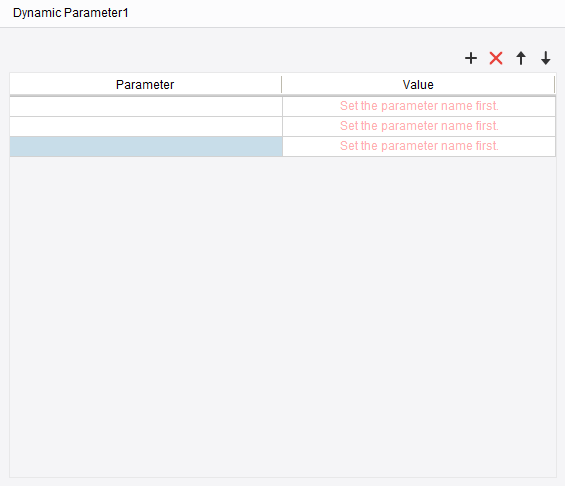Screen dimensions: 565x486
Task: Select the Parameter column header
Action: [x=146, y=85]
